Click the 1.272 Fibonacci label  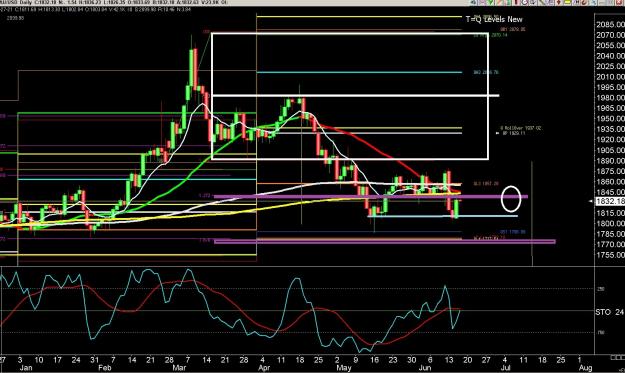click(x=204, y=196)
